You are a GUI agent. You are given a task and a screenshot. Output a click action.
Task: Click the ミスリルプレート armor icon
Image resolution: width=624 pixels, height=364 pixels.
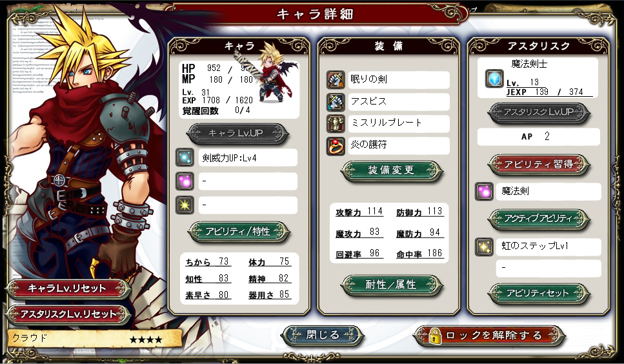(336, 123)
